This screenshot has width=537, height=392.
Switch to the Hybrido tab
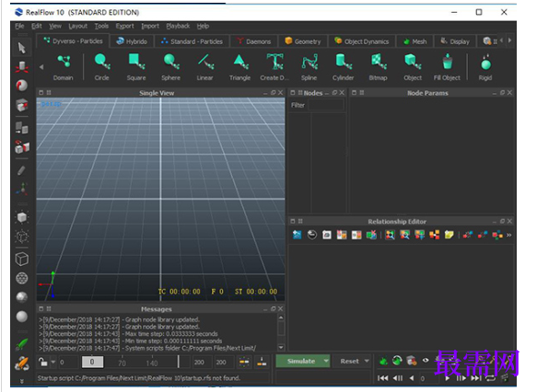tap(132, 41)
